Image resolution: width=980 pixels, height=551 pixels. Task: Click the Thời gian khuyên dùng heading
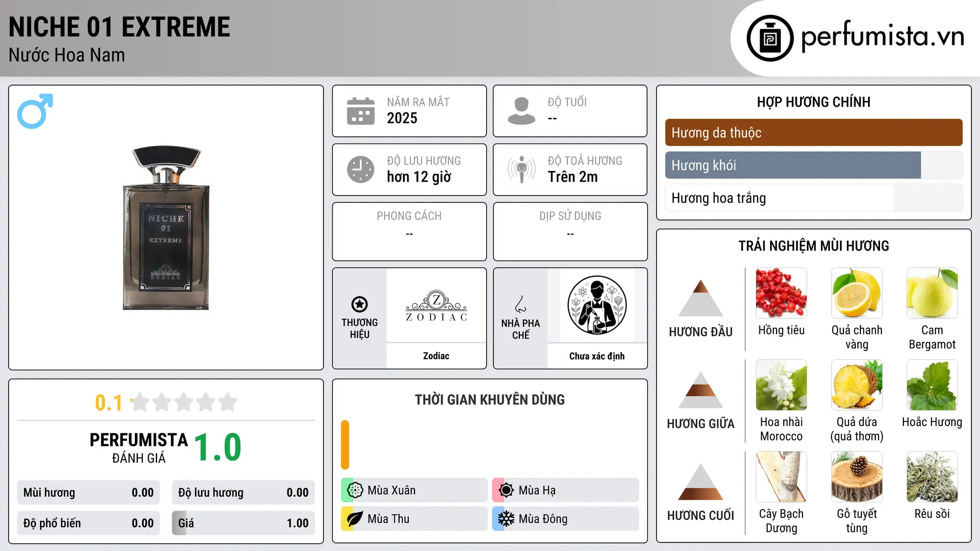click(490, 399)
